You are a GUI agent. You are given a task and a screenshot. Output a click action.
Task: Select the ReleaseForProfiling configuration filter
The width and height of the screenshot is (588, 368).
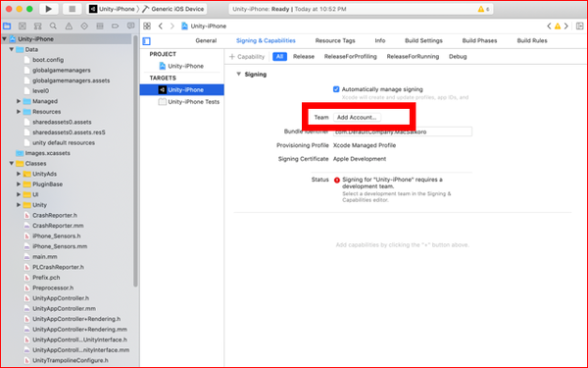click(x=350, y=57)
